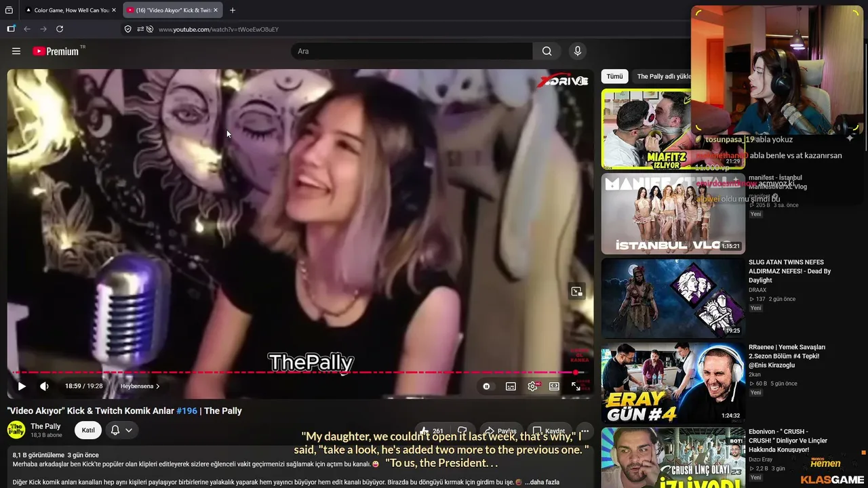Expand the 'Heybensena' chapter list
The width and height of the screenshot is (868, 488).
coord(140,386)
